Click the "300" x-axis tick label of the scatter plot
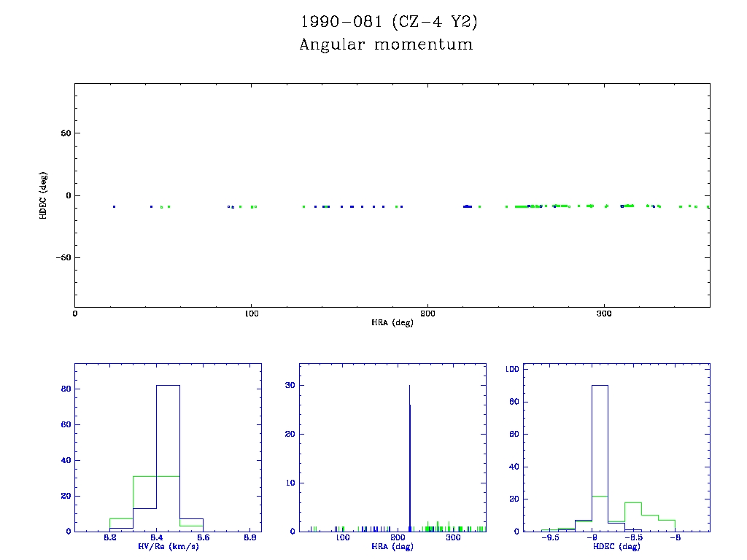The width and height of the screenshot is (747, 560). [x=604, y=314]
